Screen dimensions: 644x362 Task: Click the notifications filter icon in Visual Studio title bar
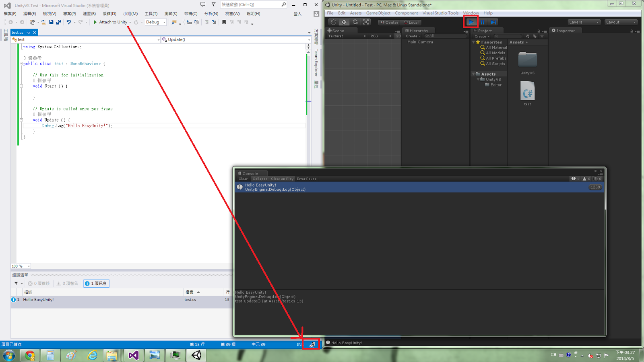[214, 4]
